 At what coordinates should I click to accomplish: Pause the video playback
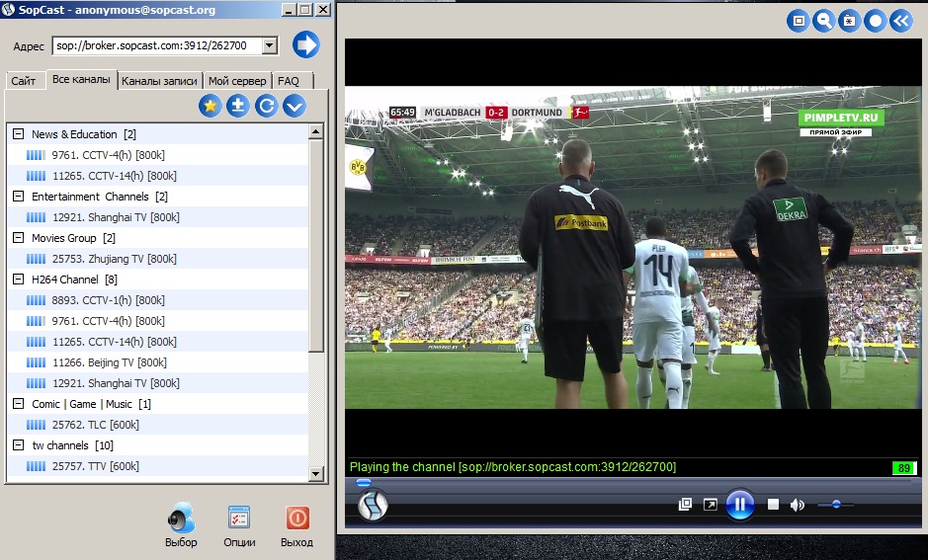click(740, 505)
